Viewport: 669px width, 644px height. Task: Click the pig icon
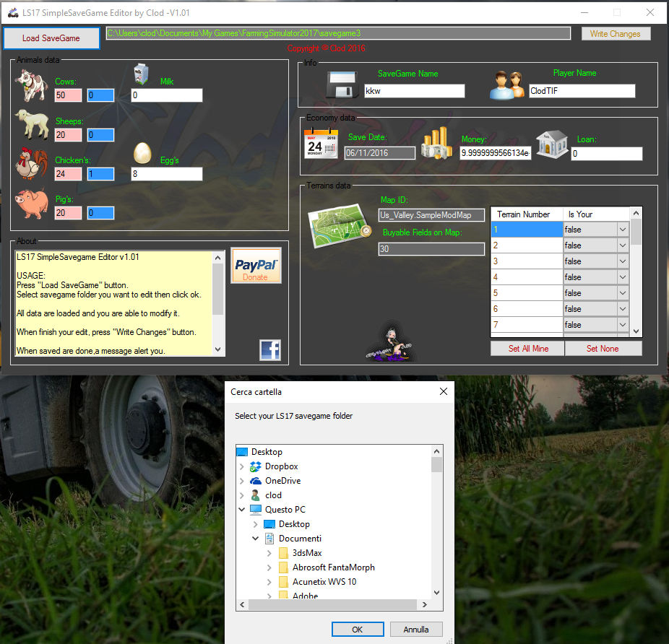pos(32,204)
